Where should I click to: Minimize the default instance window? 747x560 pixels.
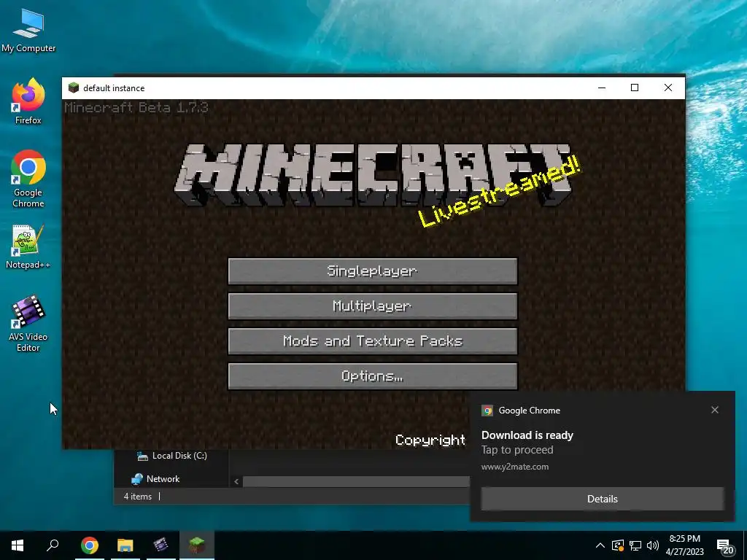602,87
